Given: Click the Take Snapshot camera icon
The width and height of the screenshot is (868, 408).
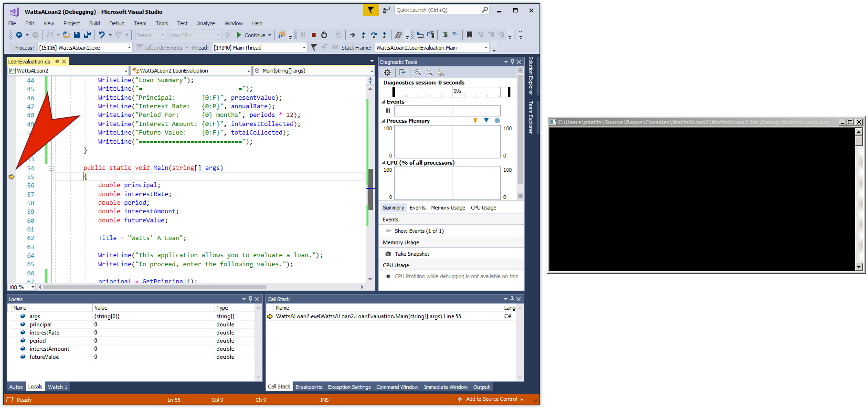Looking at the screenshot, I should click(x=388, y=254).
